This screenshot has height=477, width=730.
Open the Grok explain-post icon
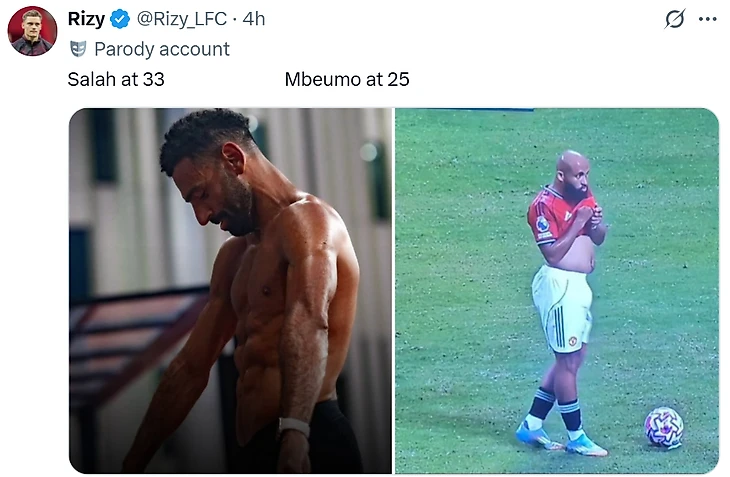click(x=675, y=19)
